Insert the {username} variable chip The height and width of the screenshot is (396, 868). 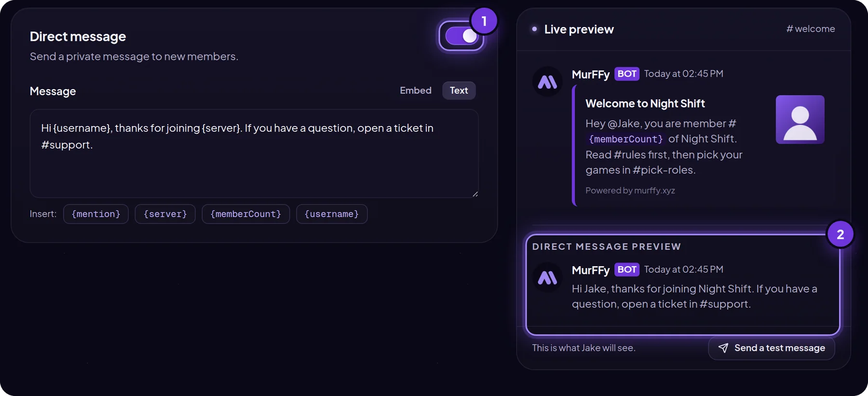[x=332, y=214]
